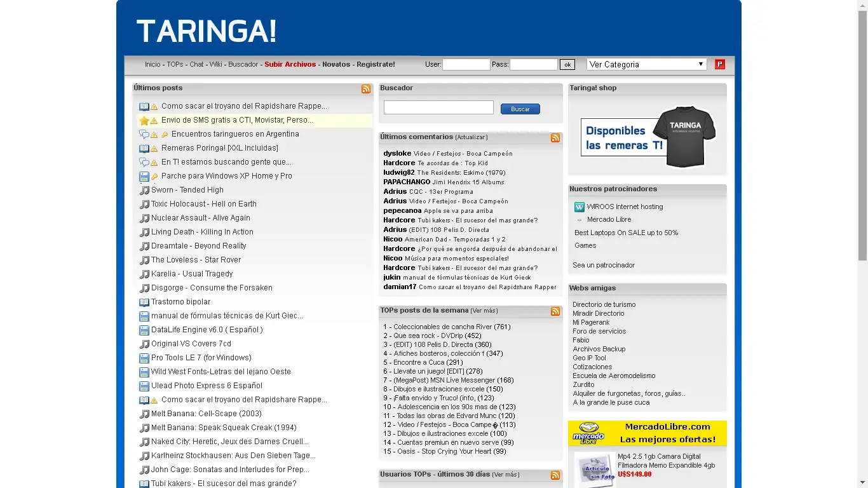The image size is (868, 488).
Task: Click the music icon next to Naked City: Heretic
Action: [x=144, y=442]
